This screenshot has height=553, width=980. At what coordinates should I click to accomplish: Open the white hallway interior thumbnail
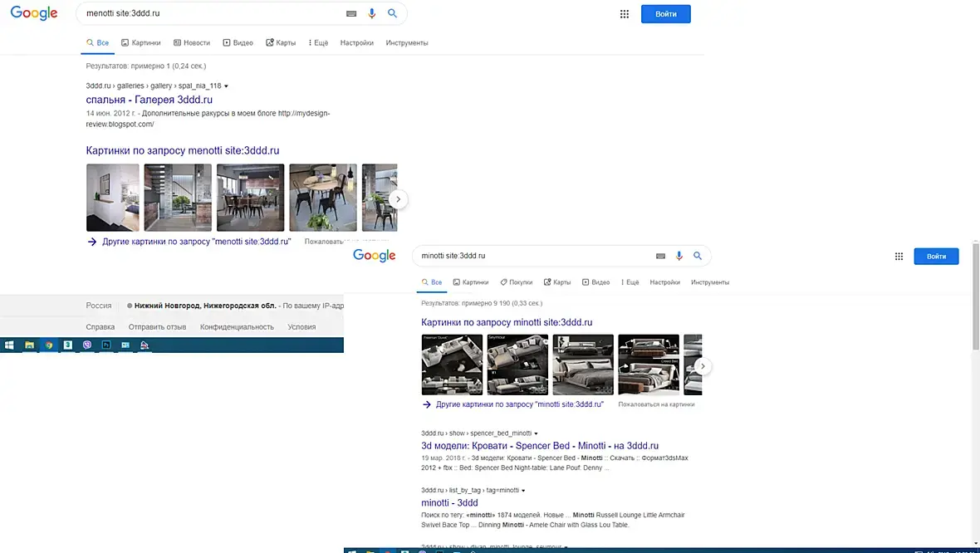click(x=112, y=198)
